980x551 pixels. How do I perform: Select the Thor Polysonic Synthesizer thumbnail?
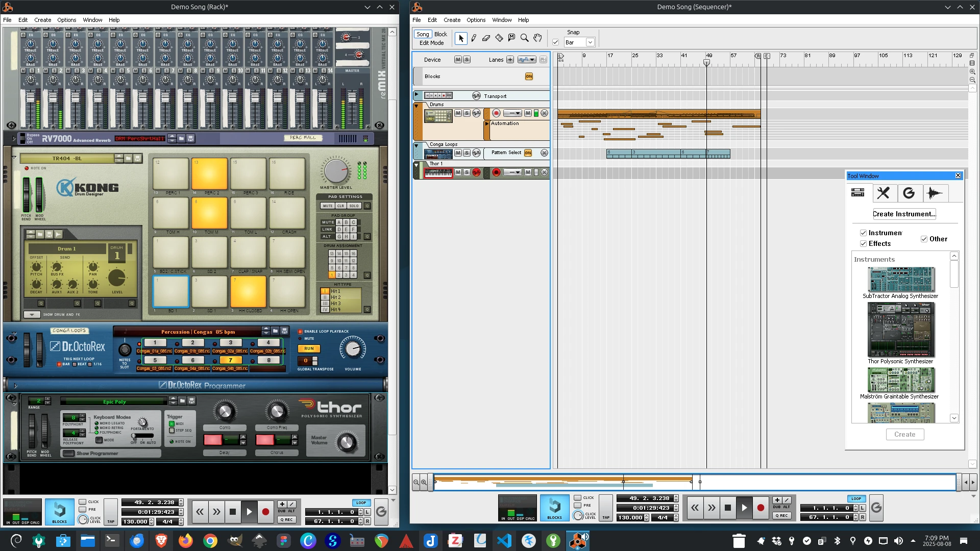click(901, 330)
